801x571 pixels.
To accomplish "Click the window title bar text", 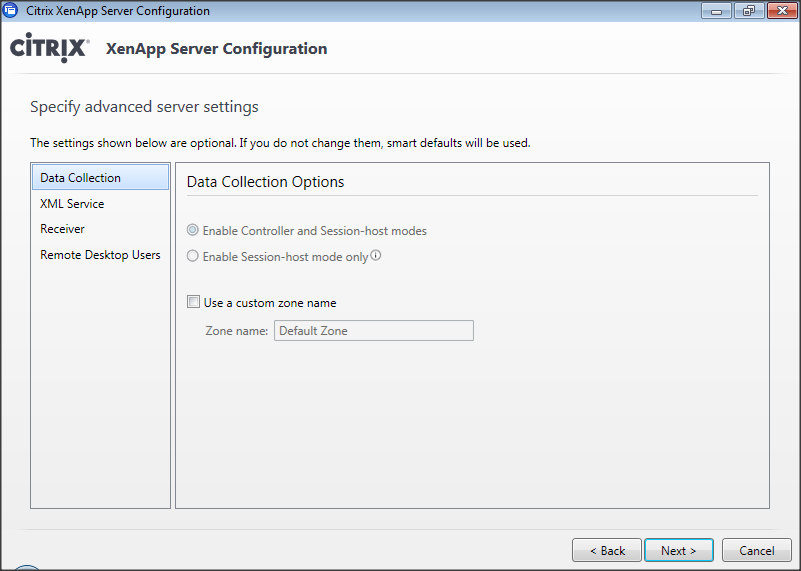I will (x=117, y=11).
